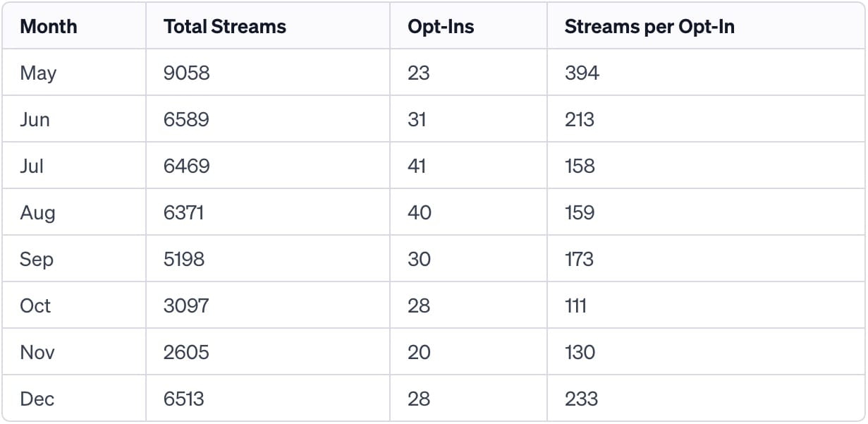Select the Sep total streams 5198
Image resolution: width=868 pixels, height=424 pixels.
point(184,259)
